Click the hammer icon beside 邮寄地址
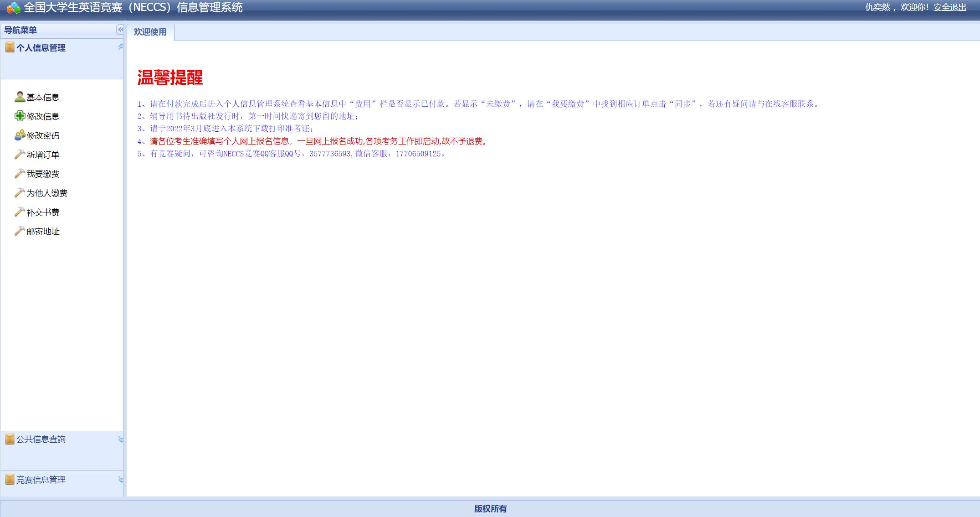The width and height of the screenshot is (980, 517). coord(20,231)
